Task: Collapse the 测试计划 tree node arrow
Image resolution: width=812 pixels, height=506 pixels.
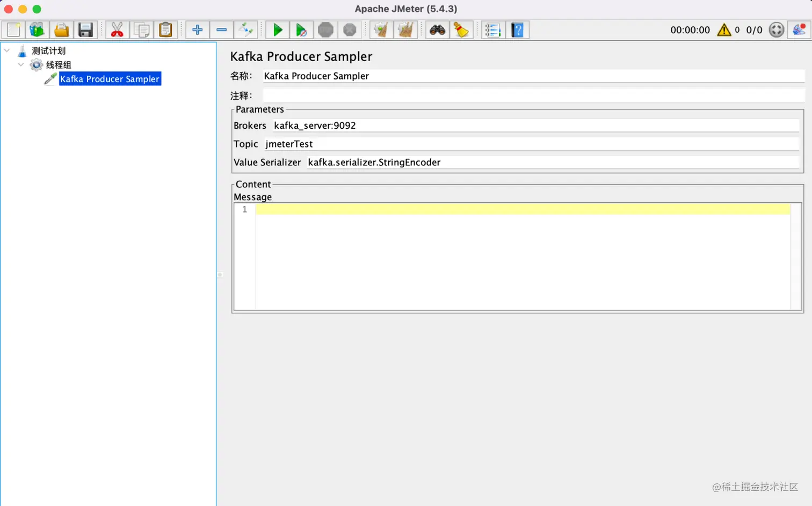Action: [x=7, y=50]
